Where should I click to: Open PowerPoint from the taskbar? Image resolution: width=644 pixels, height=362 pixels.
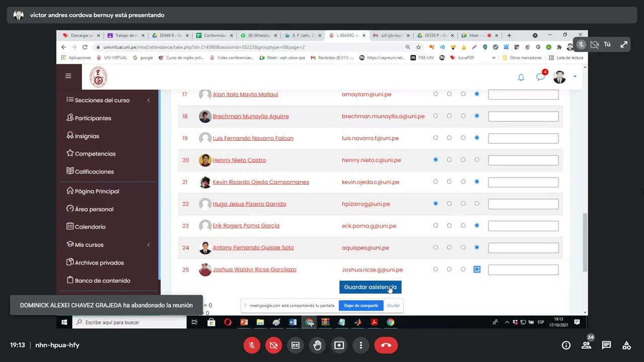tap(244, 322)
